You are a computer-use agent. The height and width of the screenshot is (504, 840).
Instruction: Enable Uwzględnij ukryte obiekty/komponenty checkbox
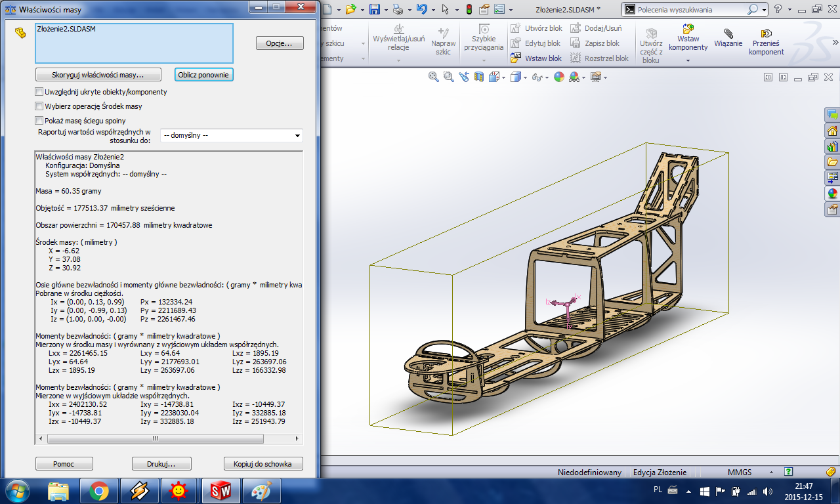pyautogui.click(x=39, y=92)
